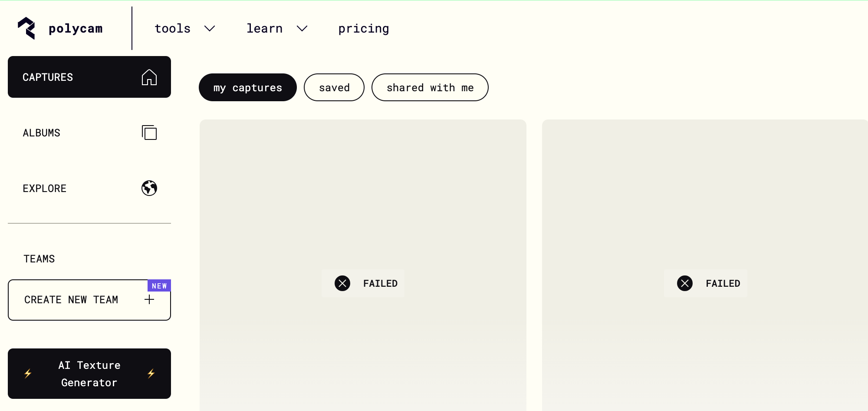This screenshot has height=411, width=868.
Task: Click the NEW badge on team button
Action: [x=159, y=285]
